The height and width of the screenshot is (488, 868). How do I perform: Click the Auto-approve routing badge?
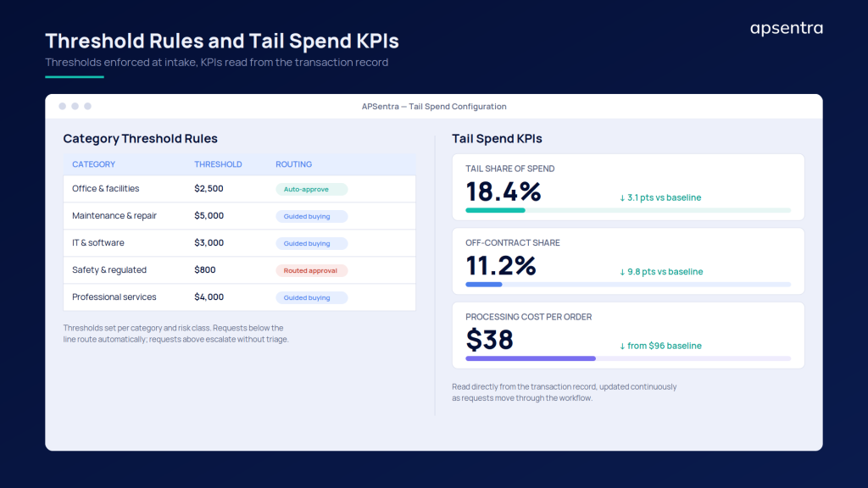[x=312, y=189]
